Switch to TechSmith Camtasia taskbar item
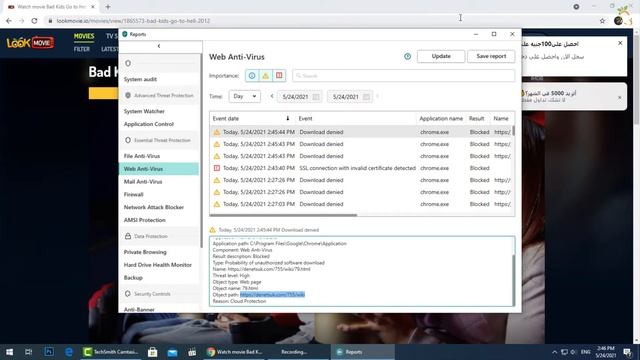Viewport: 640px width, 360px height. point(111,351)
